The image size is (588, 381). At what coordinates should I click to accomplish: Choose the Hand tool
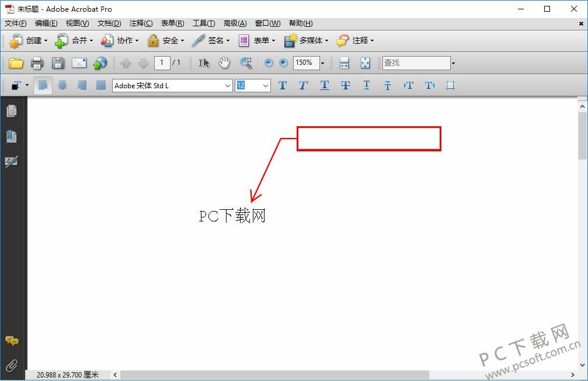pos(224,63)
